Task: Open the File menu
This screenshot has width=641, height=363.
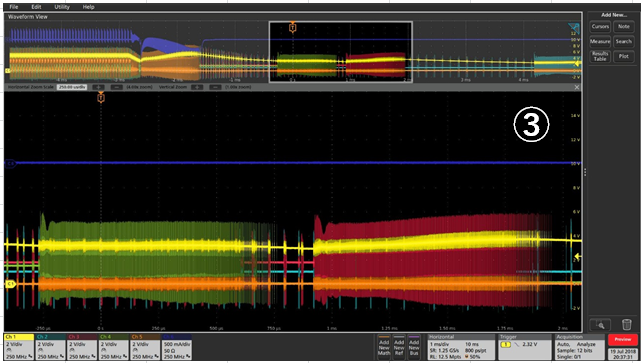Action: (x=13, y=7)
